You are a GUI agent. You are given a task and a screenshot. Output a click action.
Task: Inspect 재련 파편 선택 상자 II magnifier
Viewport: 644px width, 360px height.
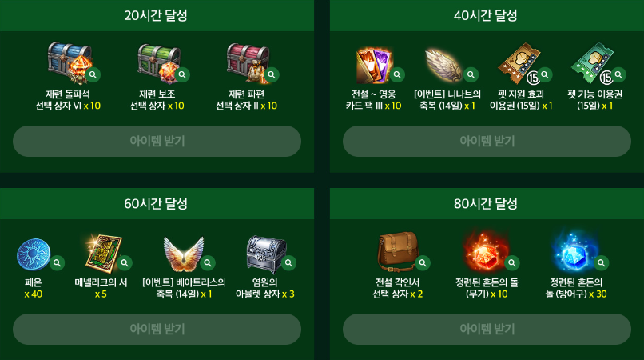tap(272, 75)
